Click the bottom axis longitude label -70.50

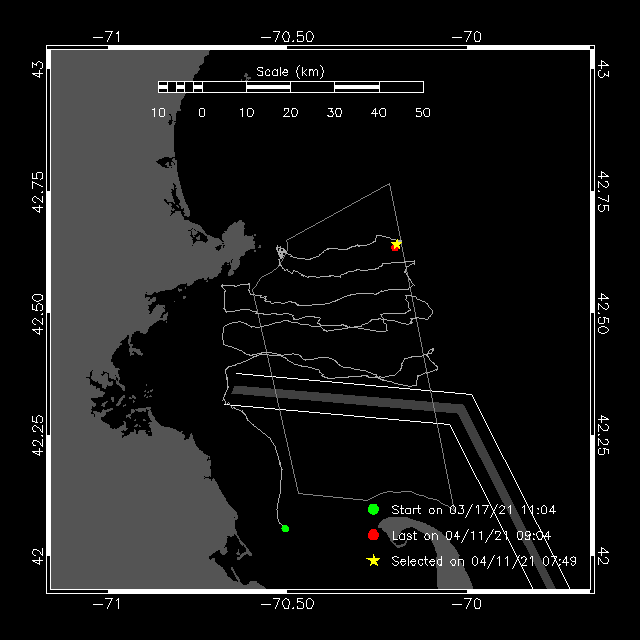287,604
